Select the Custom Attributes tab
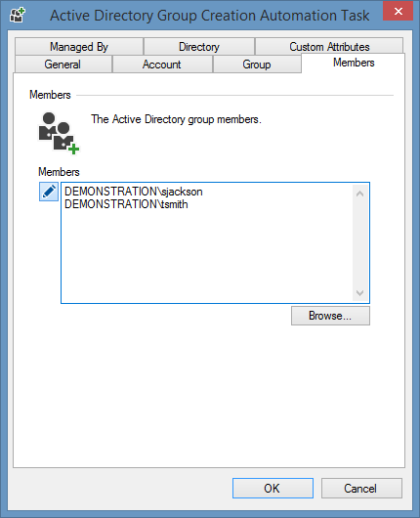The height and width of the screenshot is (518, 420). tap(329, 47)
